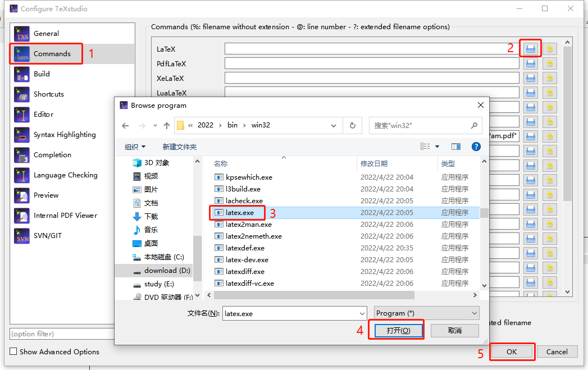Select 音乐 folder in navigation pane

[145, 230]
